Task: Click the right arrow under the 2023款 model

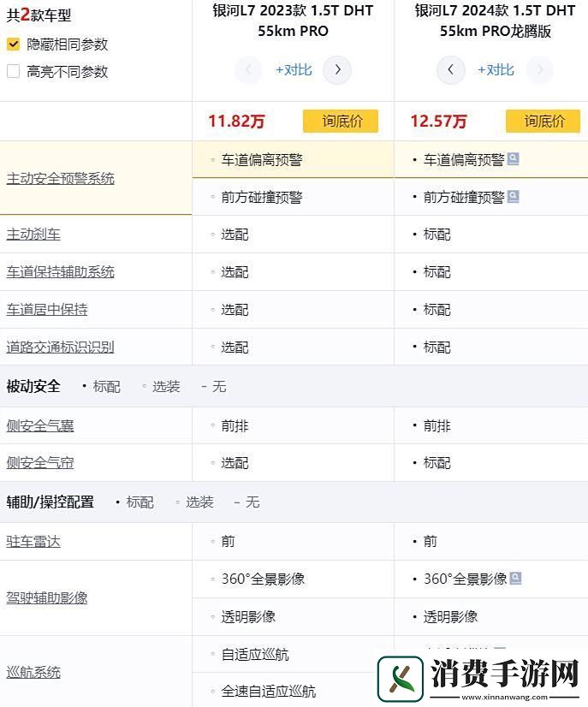Action: click(337, 70)
